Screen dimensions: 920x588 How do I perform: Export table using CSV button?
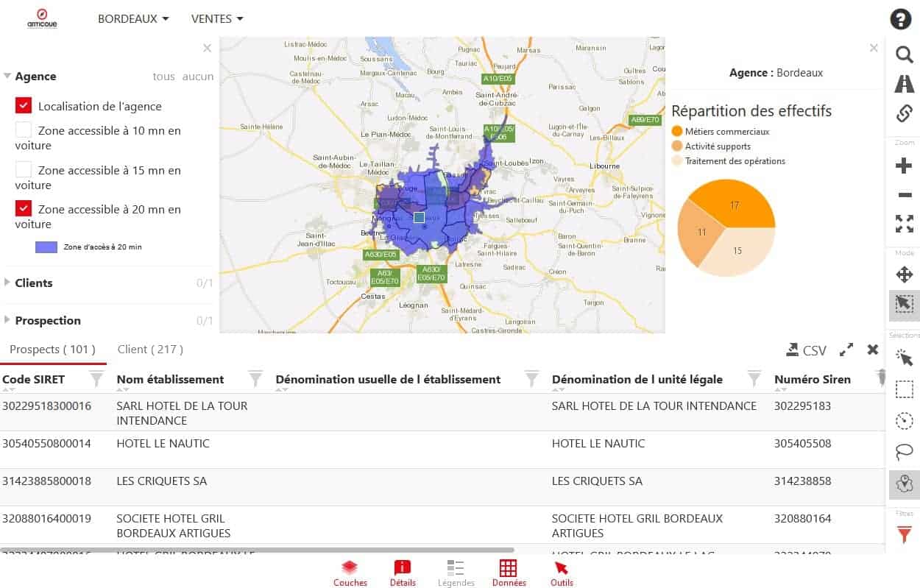pyautogui.click(x=806, y=350)
